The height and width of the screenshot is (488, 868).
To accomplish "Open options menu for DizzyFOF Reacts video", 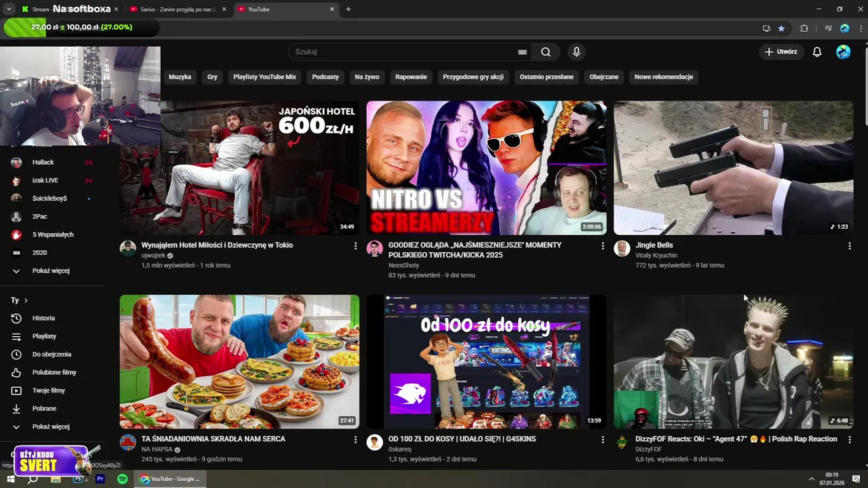I will click(x=849, y=440).
